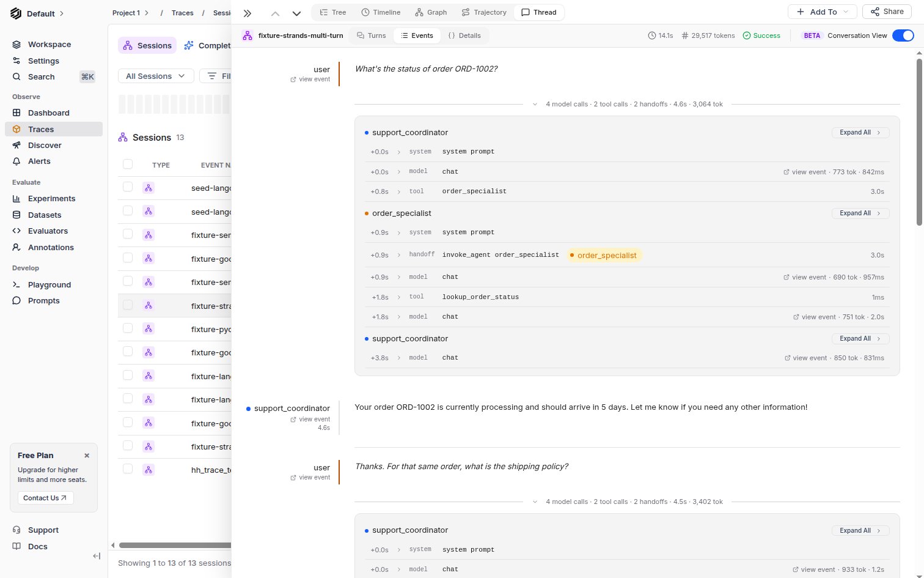Collapse first turn summary with 3,064 tok
Viewport: 924px width, 578px height.
(627, 104)
